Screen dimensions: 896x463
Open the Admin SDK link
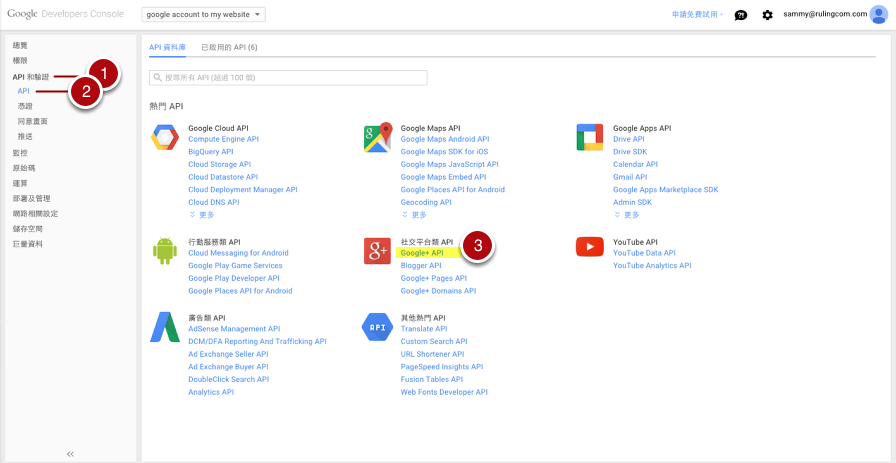pyautogui.click(x=633, y=202)
